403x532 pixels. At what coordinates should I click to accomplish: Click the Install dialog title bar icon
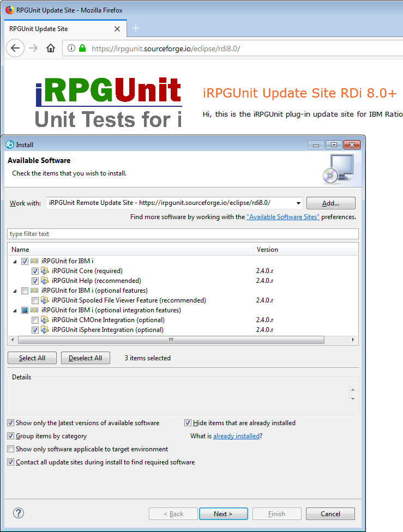pos(10,144)
